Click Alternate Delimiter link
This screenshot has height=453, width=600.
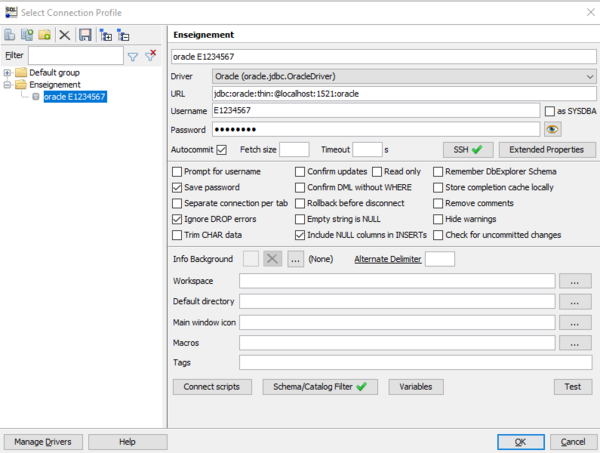pyautogui.click(x=388, y=259)
